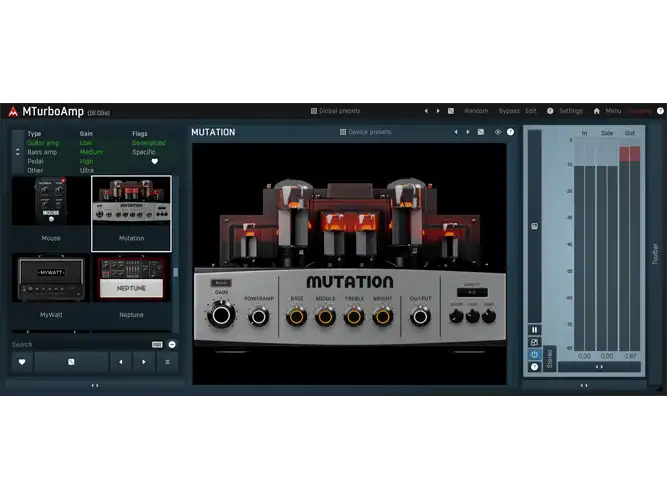
Task: Click the meter settings icon below pause
Action: coord(535,342)
